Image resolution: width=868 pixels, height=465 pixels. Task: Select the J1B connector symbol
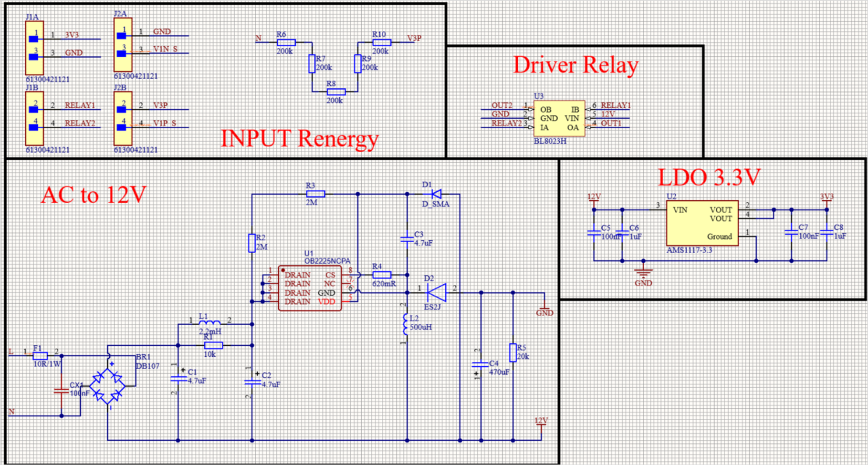[x=34, y=118]
